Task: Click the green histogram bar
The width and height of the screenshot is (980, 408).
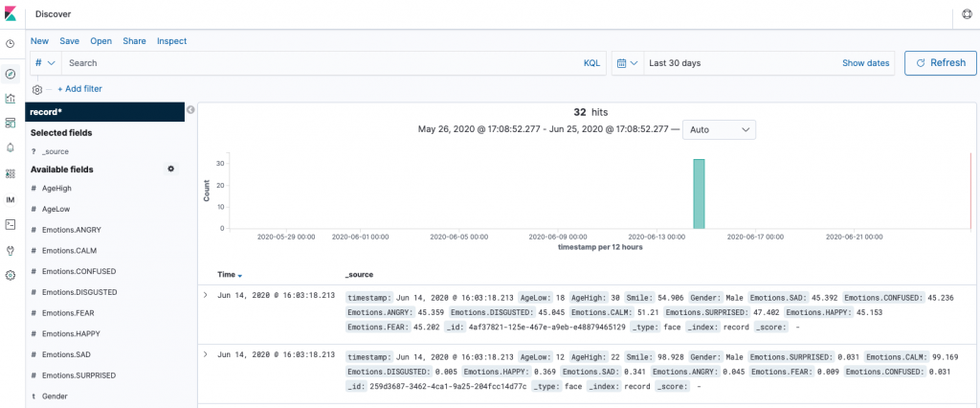Action: [x=700, y=194]
